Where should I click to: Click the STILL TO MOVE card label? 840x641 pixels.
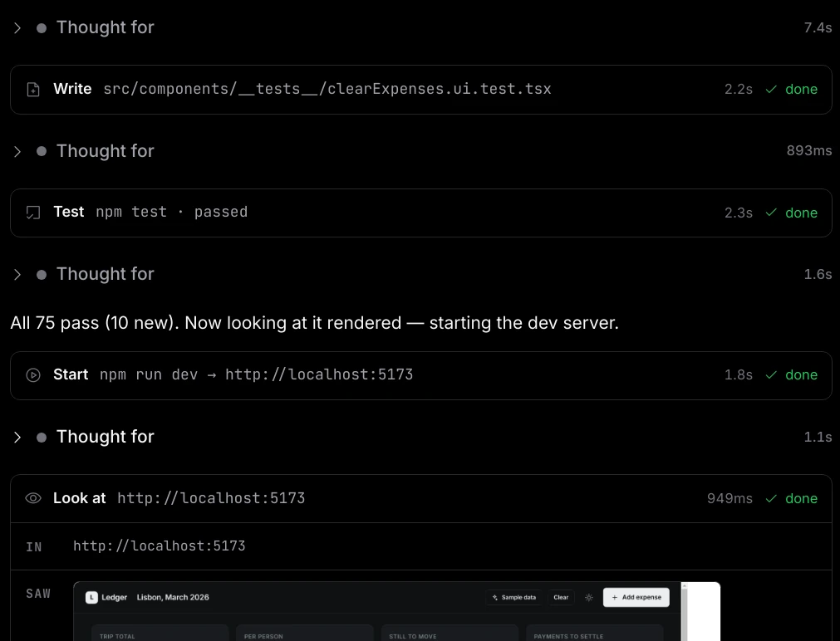point(412,636)
